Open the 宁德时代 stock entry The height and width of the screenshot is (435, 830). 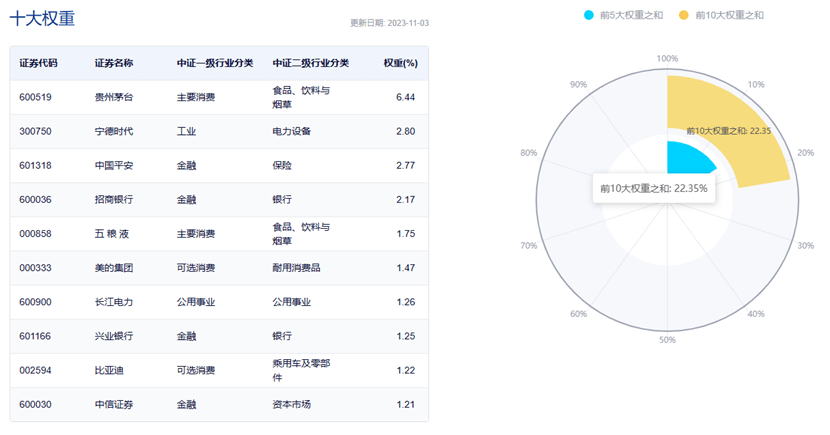click(113, 132)
